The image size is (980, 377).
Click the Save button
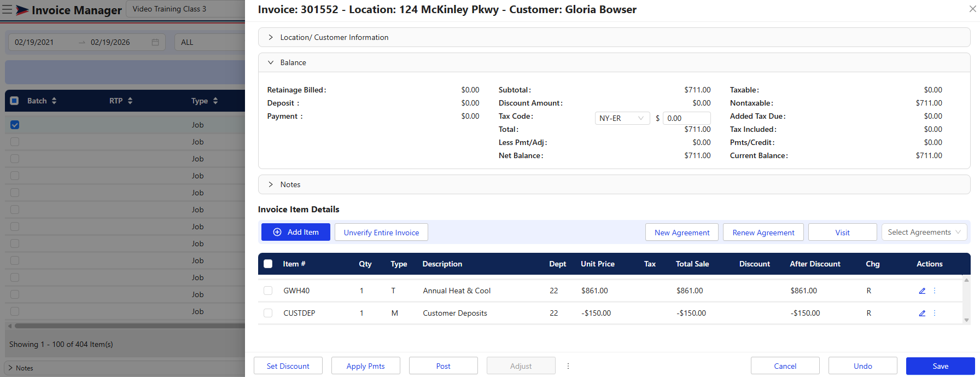[940, 366]
